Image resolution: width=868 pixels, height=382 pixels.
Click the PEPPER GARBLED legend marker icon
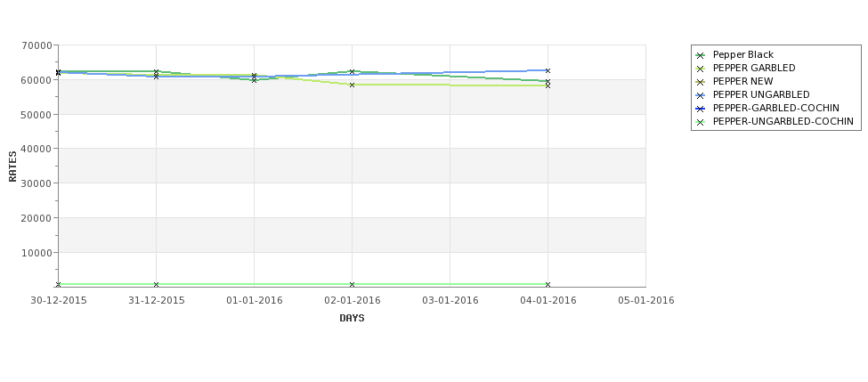click(701, 69)
